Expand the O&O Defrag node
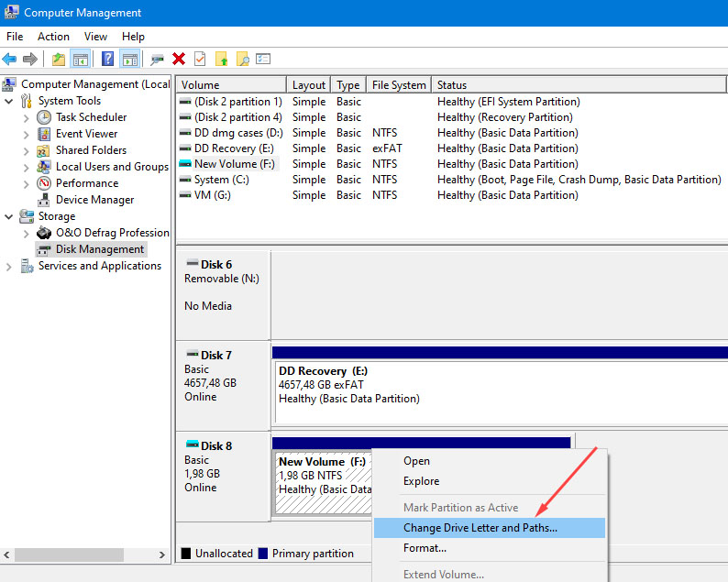Viewport: 728px width, 582px height. coord(26,234)
